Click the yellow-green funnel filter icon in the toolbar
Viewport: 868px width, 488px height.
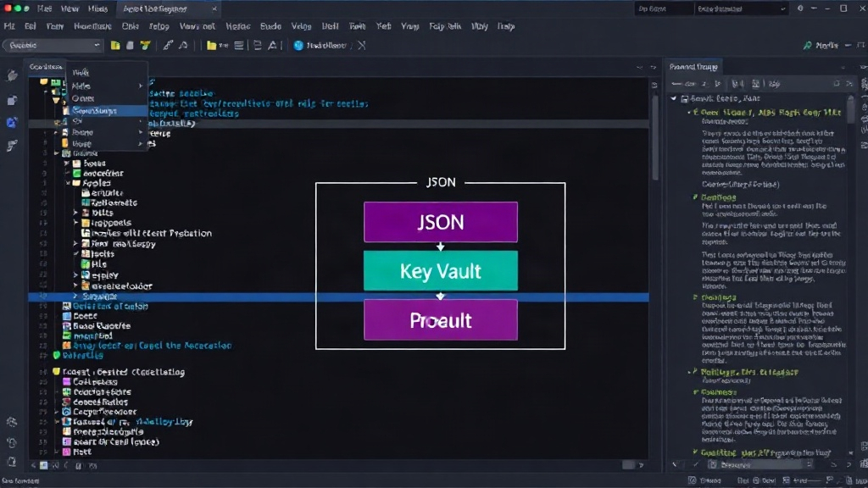tap(145, 46)
